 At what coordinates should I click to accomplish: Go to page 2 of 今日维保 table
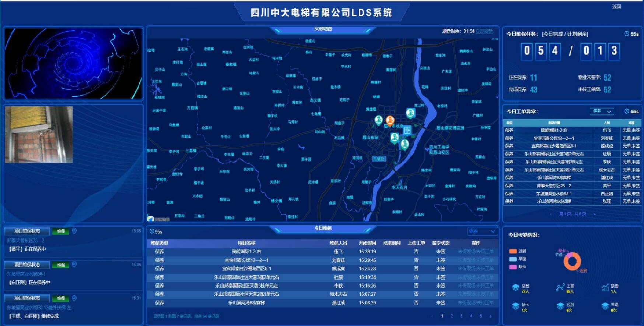(x=452, y=316)
